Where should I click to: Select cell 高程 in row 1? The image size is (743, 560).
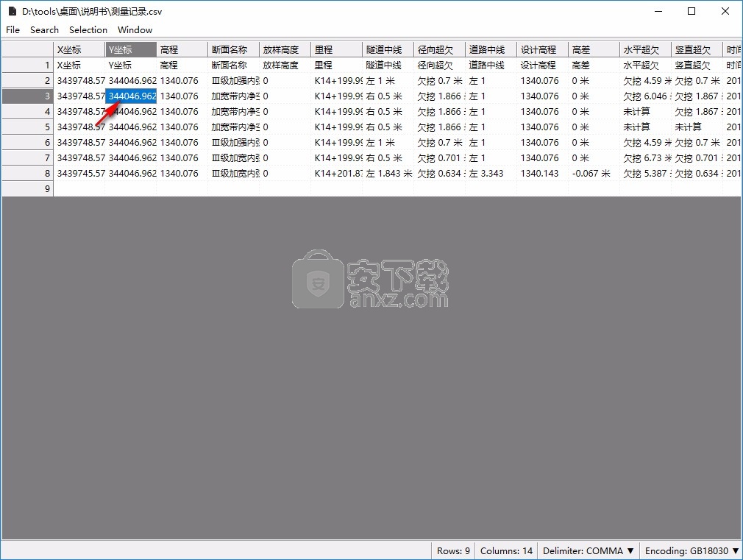click(x=182, y=65)
